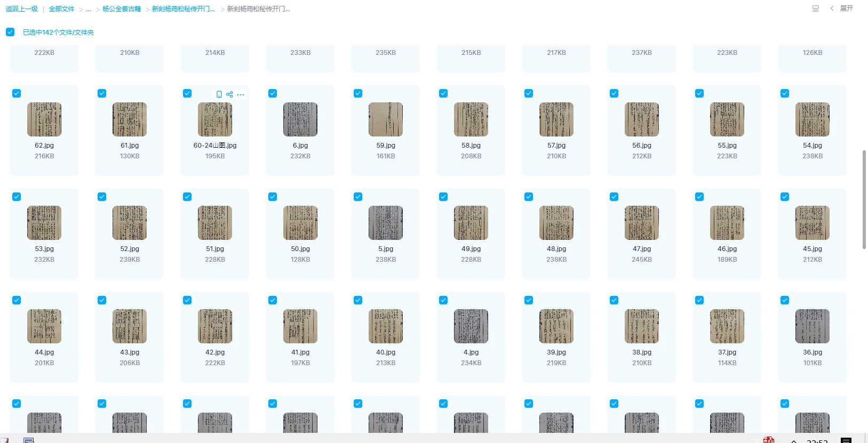Screen dimensions: 868x443
Task: Toggle the 53.jpg checkbox
Action: [17, 197]
